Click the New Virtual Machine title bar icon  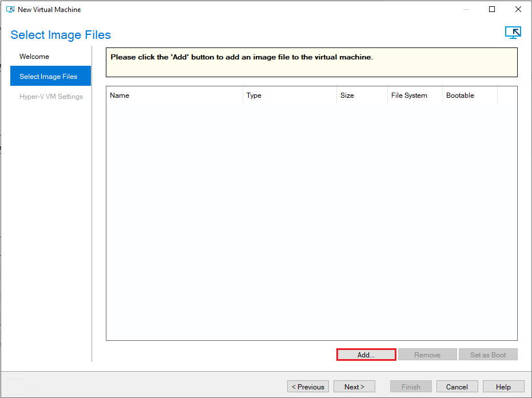[x=10, y=10]
